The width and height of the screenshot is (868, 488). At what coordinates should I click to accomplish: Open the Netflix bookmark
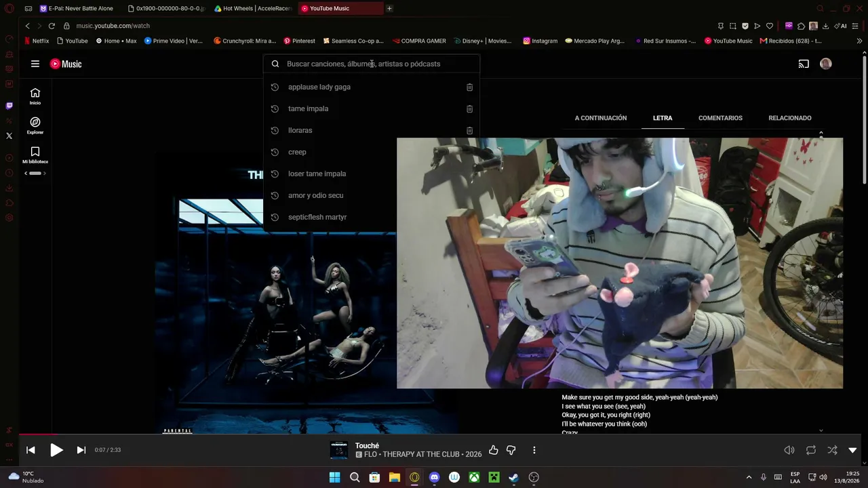click(x=37, y=41)
